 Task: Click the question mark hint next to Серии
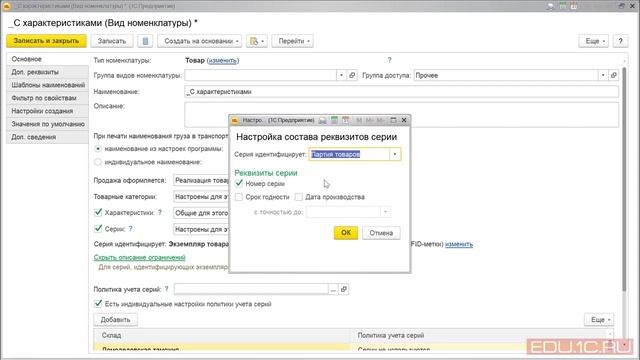point(131,229)
